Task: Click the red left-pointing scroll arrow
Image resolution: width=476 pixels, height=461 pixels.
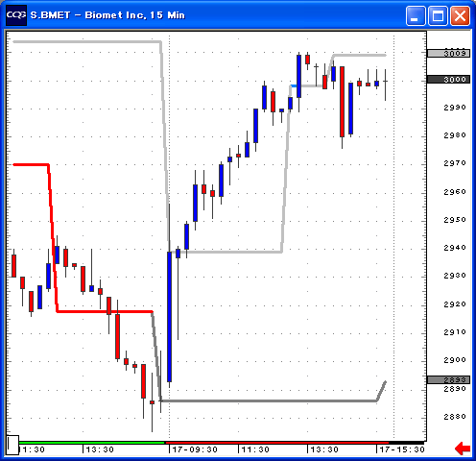Action: click(x=463, y=449)
